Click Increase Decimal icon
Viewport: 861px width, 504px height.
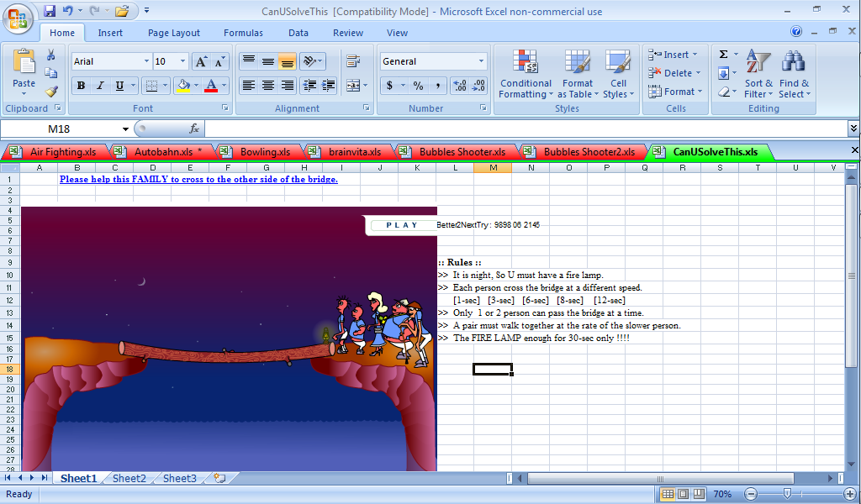coord(460,86)
